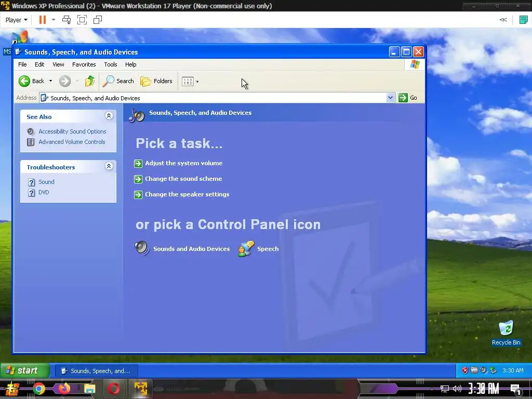Open the DVD troubleshooter link
Viewport: 532px width, 399px height.
click(44, 192)
